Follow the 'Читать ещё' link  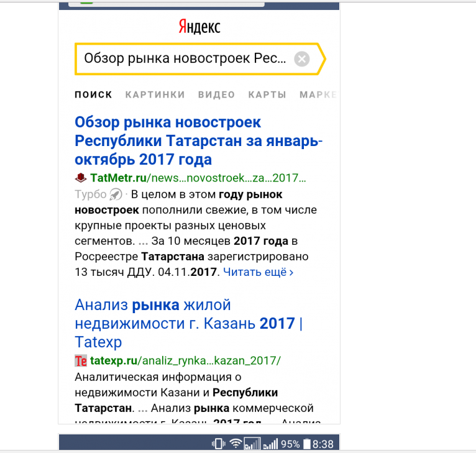[x=259, y=272]
